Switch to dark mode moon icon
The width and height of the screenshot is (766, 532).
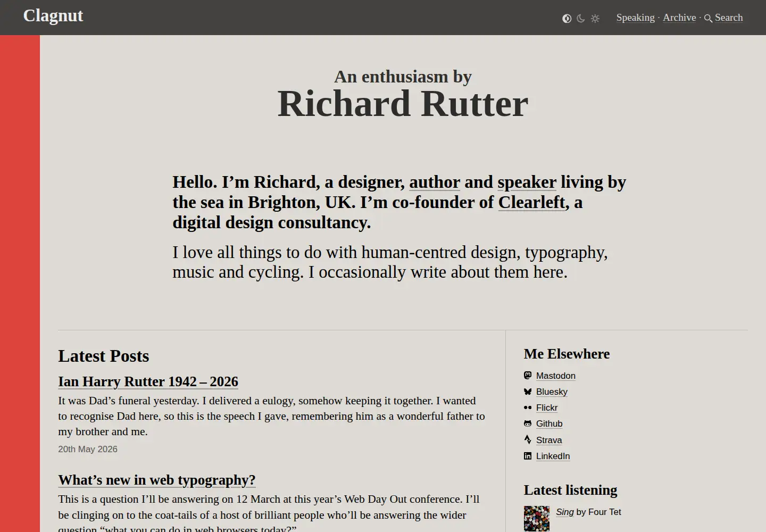click(x=581, y=19)
